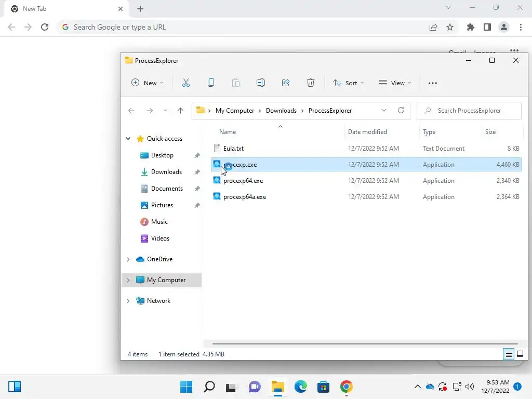The width and height of the screenshot is (532, 399).
Task: Go up one folder level arrow
Action: pos(180,111)
